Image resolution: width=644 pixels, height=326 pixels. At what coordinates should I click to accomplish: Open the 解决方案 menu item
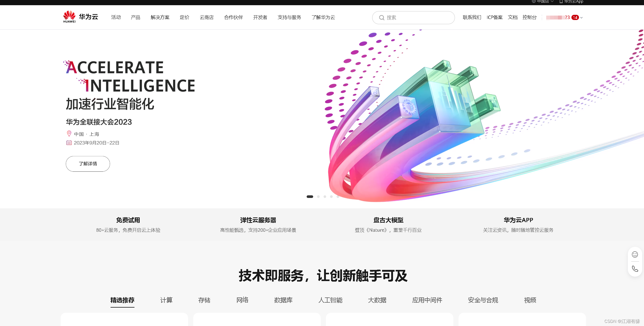tap(160, 17)
